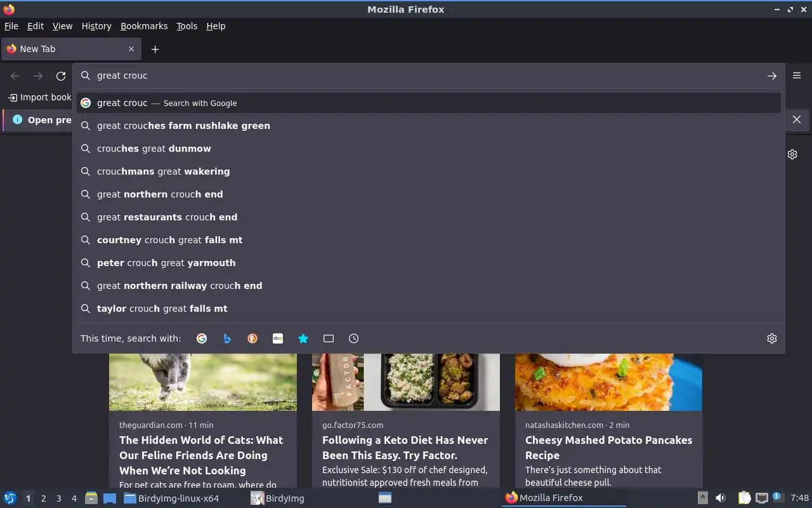Search this time with Bing icon
This screenshot has width=812, height=508.
click(x=227, y=338)
